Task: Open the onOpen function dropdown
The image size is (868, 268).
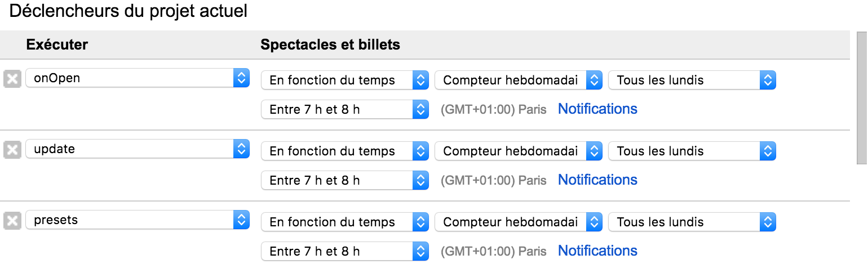Action: [x=137, y=78]
